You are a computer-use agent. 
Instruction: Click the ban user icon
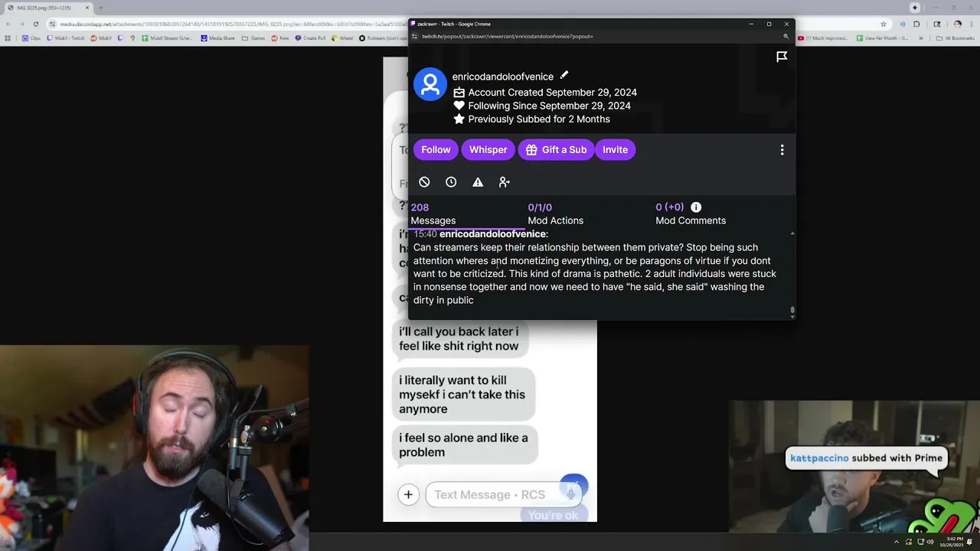(424, 182)
